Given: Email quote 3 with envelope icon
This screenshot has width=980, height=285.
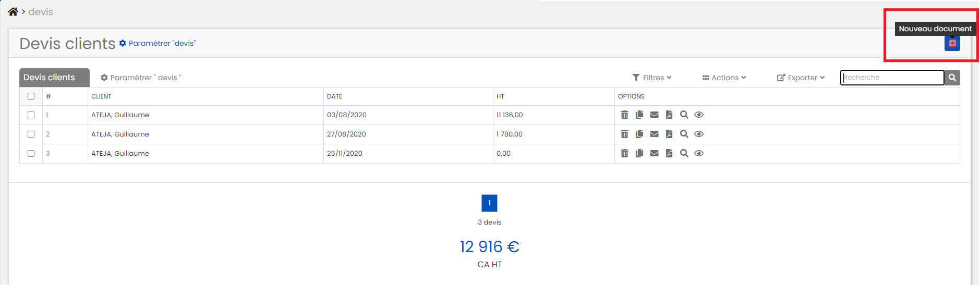Looking at the screenshot, I should 654,153.
